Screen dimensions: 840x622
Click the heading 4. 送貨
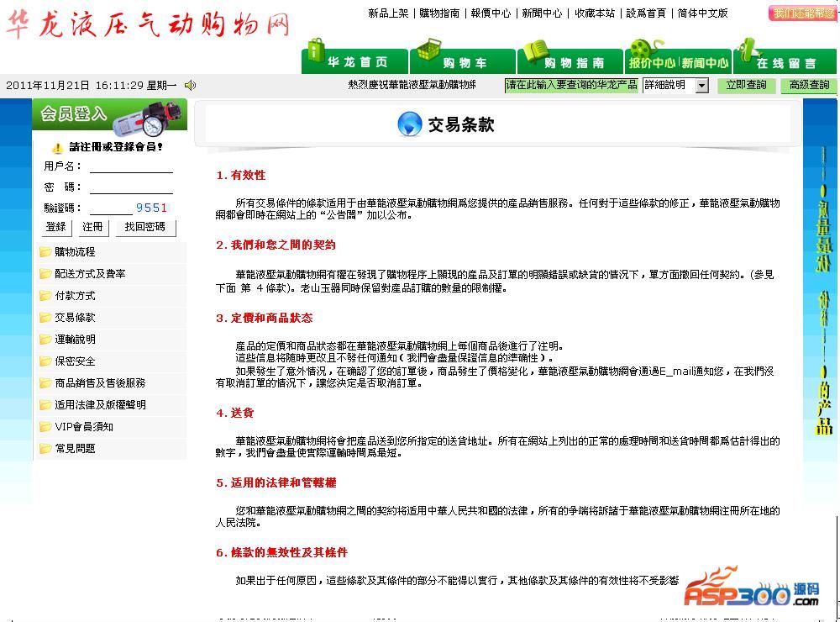point(234,413)
